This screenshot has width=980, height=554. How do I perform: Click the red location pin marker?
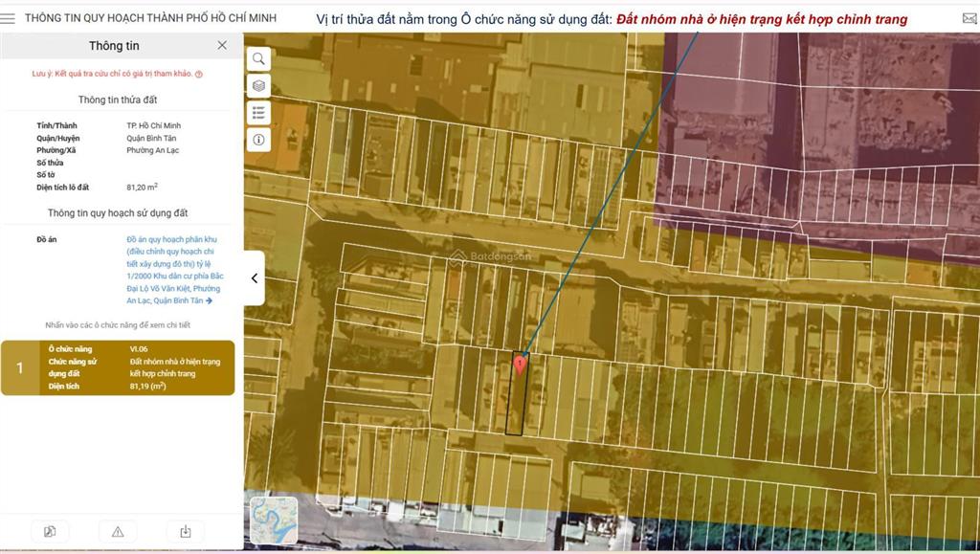[520, 364]
